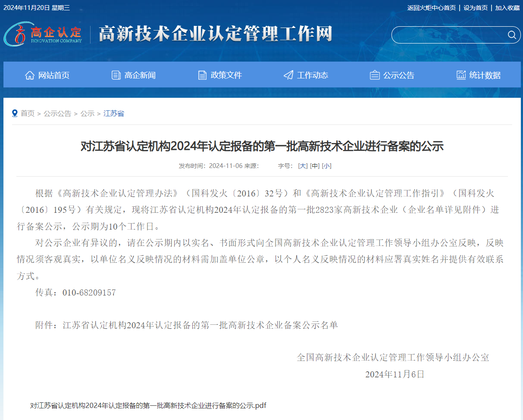Click the publish time 2024-11-06
The width and height of the screenshot is (523, 420).
pyautogui.click(x=226, y=166)
